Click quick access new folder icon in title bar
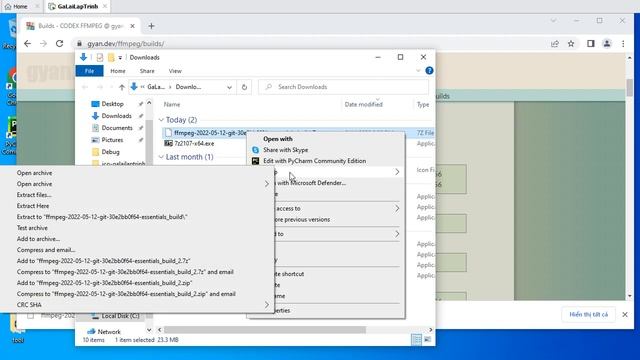Image resolution: width=640 pixels, height=360 pixels. click(111, 58)
